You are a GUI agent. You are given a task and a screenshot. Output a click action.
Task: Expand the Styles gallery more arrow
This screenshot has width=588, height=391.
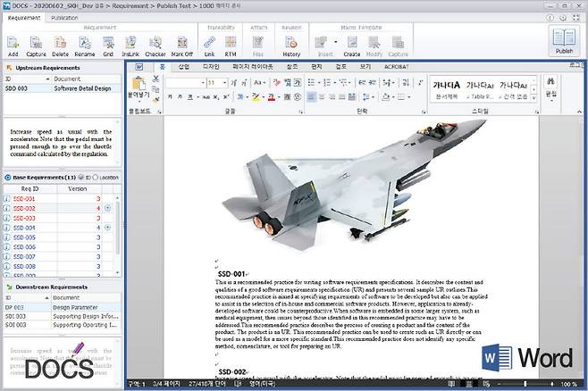[x=533, y=98]
